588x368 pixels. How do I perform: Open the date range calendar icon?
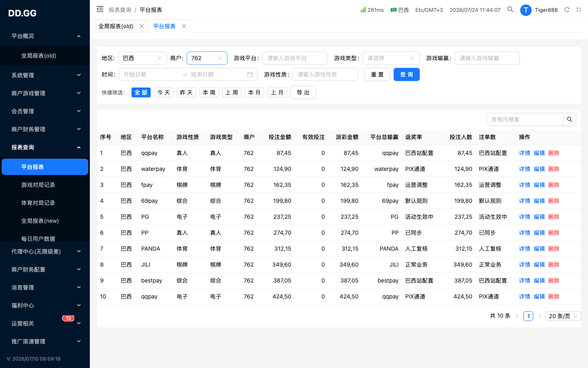tap(250, 74)
